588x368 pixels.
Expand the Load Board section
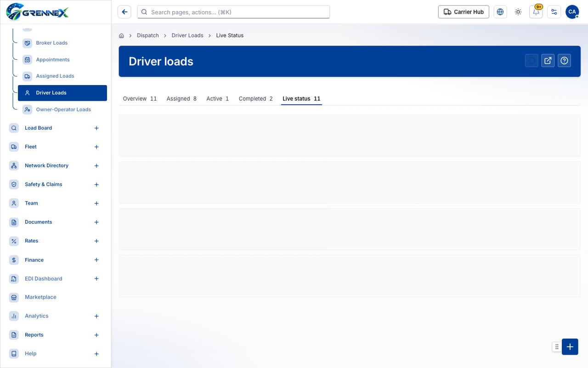pyautogui.click(x=96, y=128)
